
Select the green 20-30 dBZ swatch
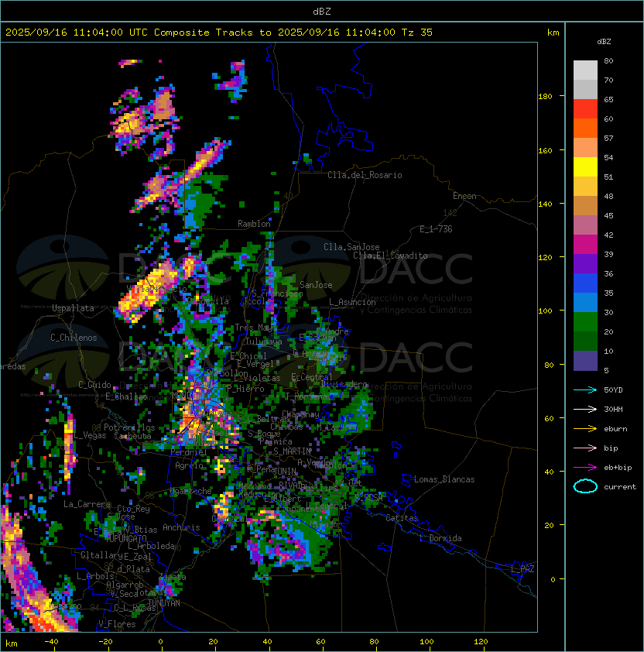click(x=585, y=322)
